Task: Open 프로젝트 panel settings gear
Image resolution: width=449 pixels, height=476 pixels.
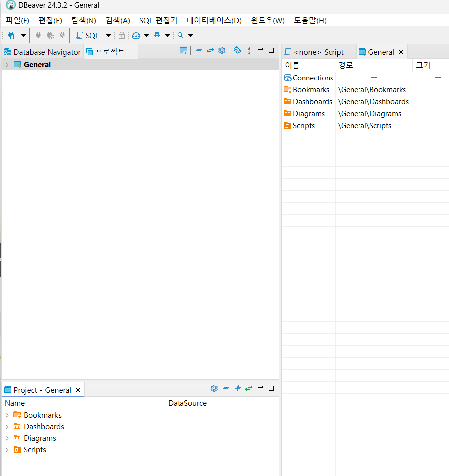Action: 222,50
